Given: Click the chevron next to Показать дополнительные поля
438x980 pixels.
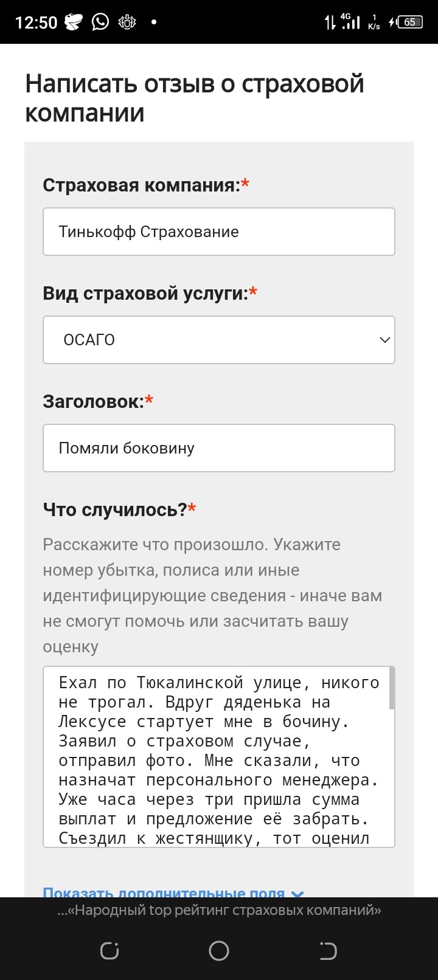Looking at the screenshot, I should pos(297,893).
